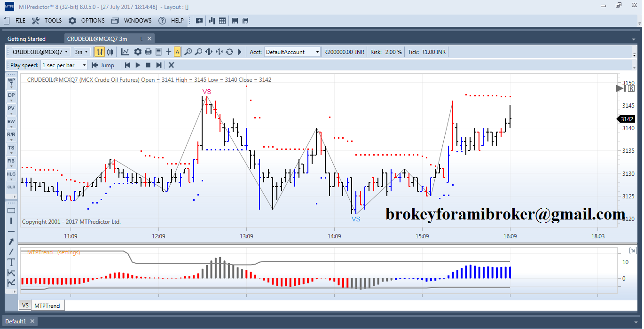Image resolution: width=644 pixels, height=329 pixels.
Task: Select the rectangle drawing tool
Action: (11, 211)
